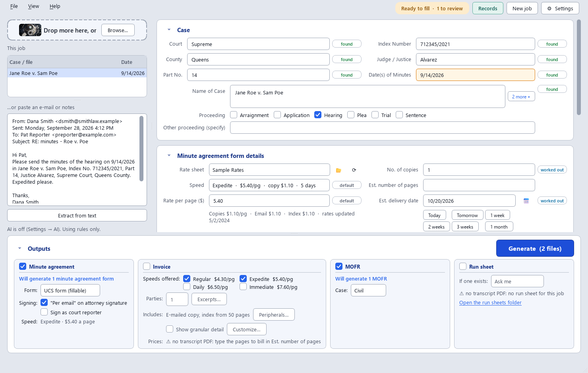Start a New job

tap(522, 8)
